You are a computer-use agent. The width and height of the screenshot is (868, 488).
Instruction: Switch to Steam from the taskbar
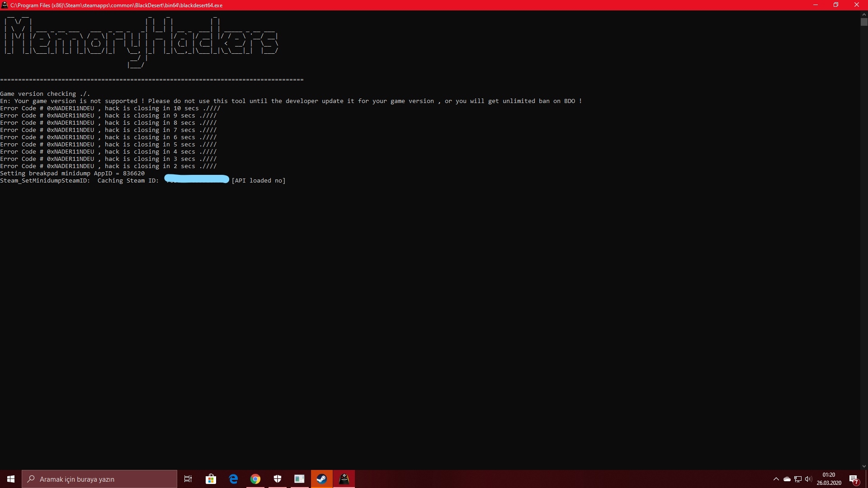point(321,479)
